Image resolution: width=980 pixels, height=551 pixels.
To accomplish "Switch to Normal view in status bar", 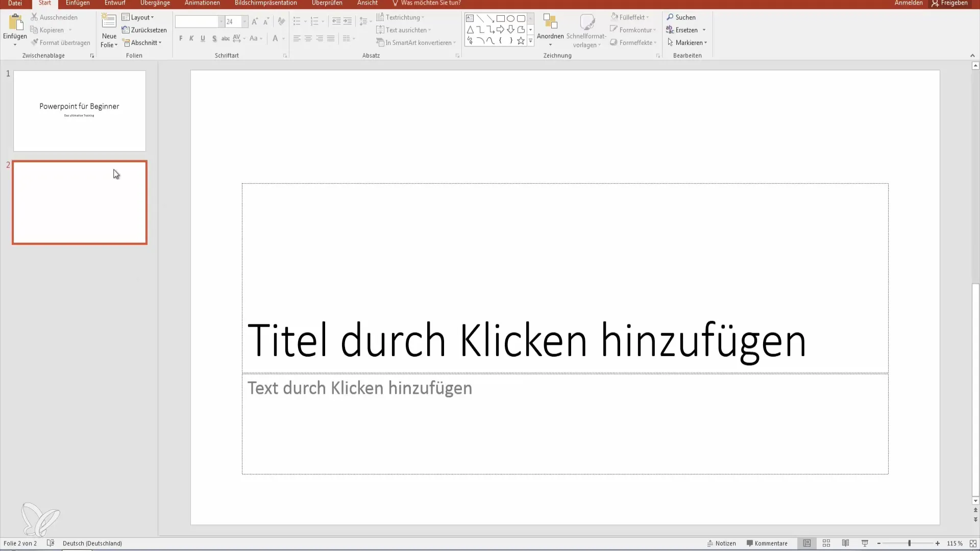I will 807,543.
